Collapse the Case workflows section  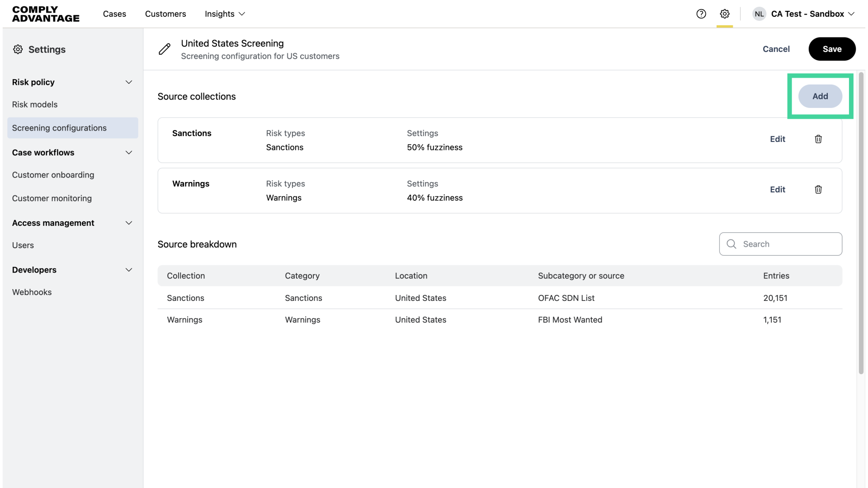coord(129,153)
